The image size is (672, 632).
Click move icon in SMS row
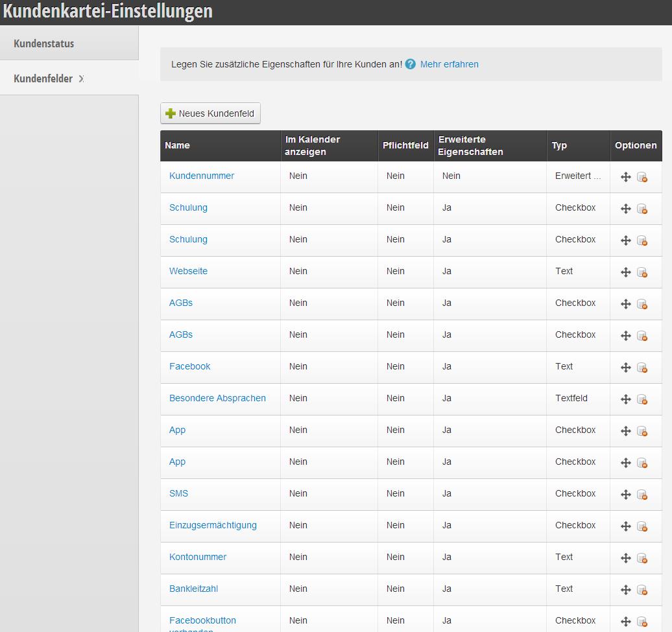point(626,495)
